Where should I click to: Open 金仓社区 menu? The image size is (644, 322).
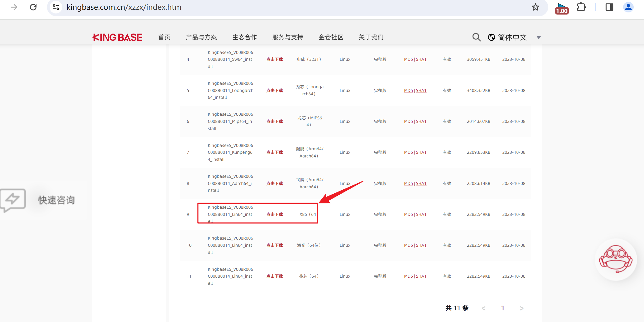pyautogui.click(x=331, y=37)
